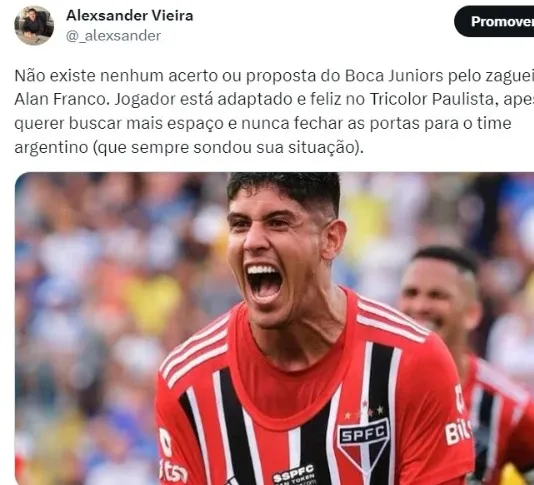Click the Promover button
This screenshot has width=534, height=485.
[x=496, y=21]
